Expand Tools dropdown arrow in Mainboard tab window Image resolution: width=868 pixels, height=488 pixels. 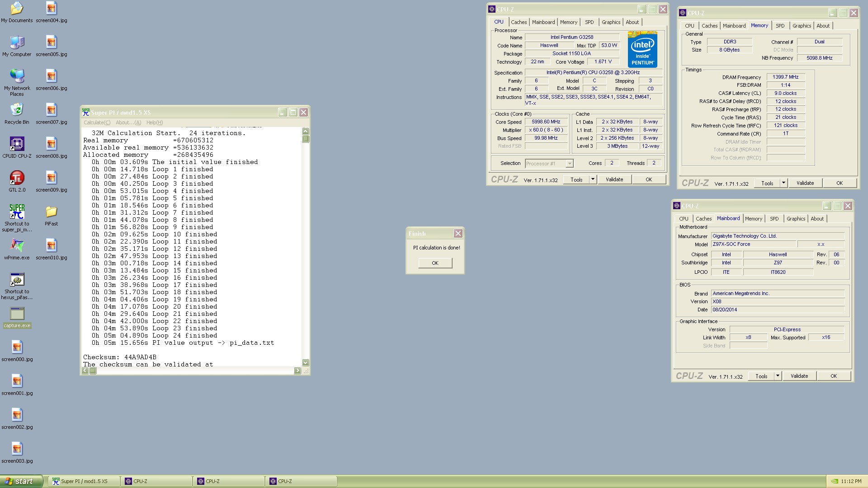[x=778, y=376]
